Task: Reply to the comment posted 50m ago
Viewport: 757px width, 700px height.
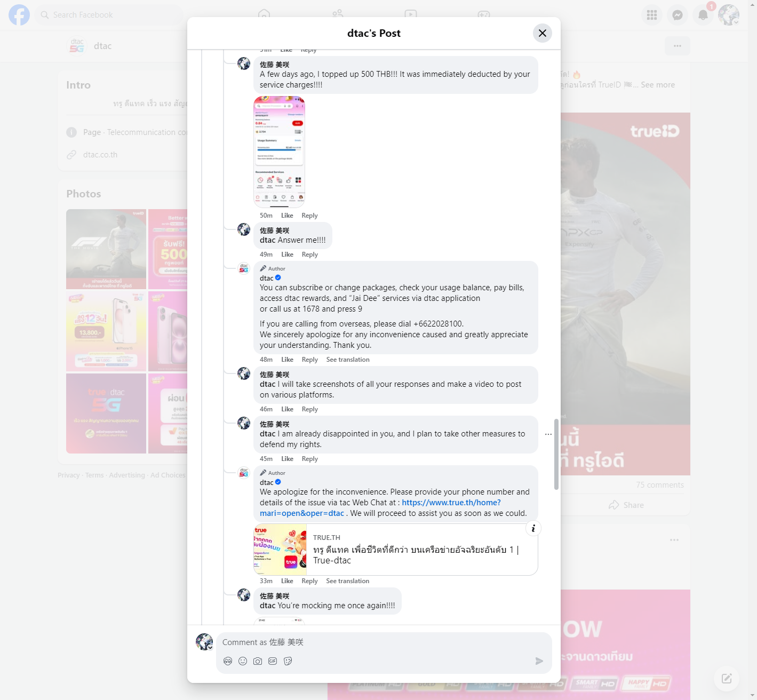Action: 309,216
